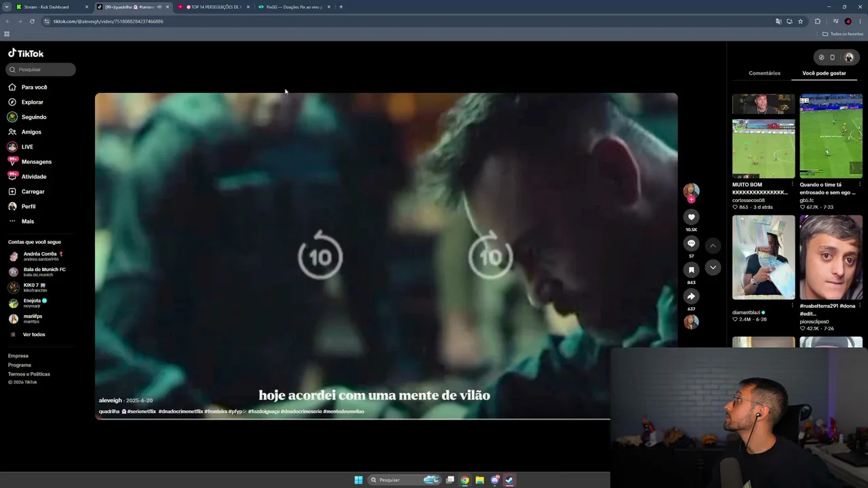Open the translate page icon
Screen dimensions: 868x488
coord(778,21)
